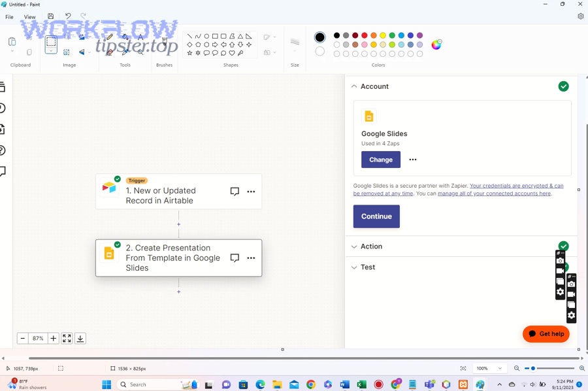Viewport: 588px width, 391px height.
Task: Open the 100% zoom level dropdown
Action: 489,369
